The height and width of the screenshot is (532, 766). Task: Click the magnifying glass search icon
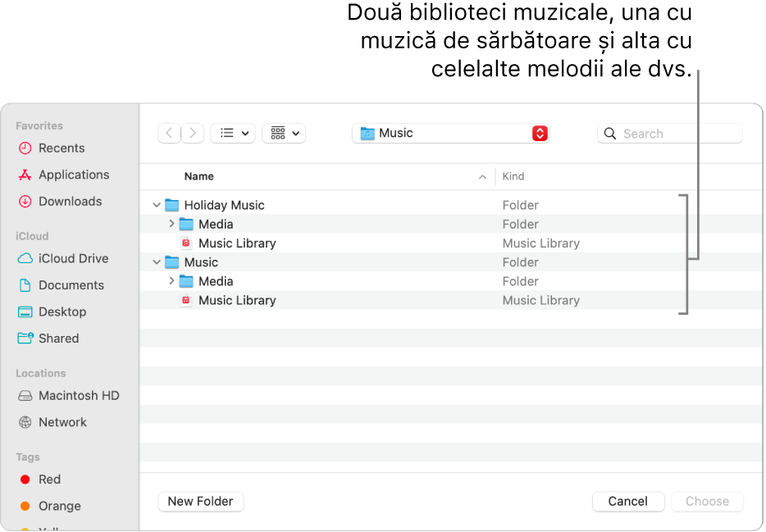(x=609, y=134)
